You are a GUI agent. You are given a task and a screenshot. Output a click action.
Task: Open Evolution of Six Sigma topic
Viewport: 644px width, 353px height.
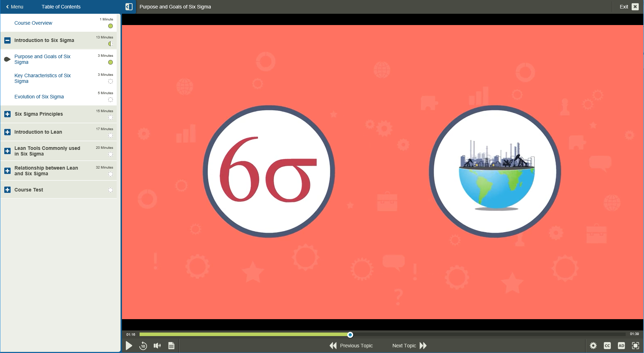pyautogui.click(x=39, y=97)
